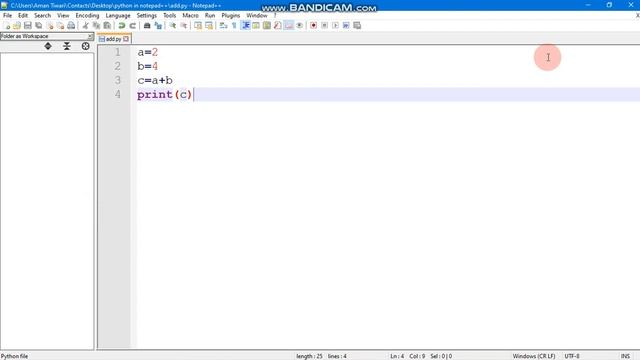Collapse all folders in the workspace panel

[x=67, y=46]
